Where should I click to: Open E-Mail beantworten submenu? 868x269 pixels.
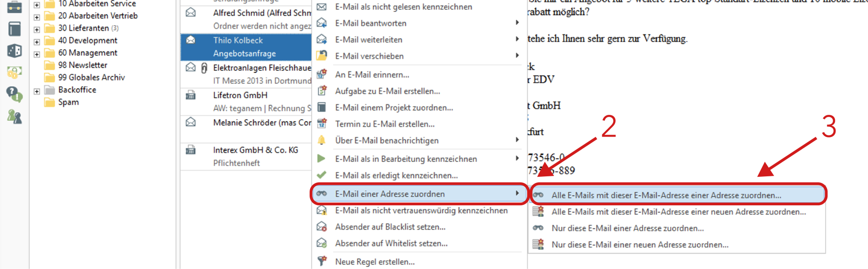click(419, 23)
